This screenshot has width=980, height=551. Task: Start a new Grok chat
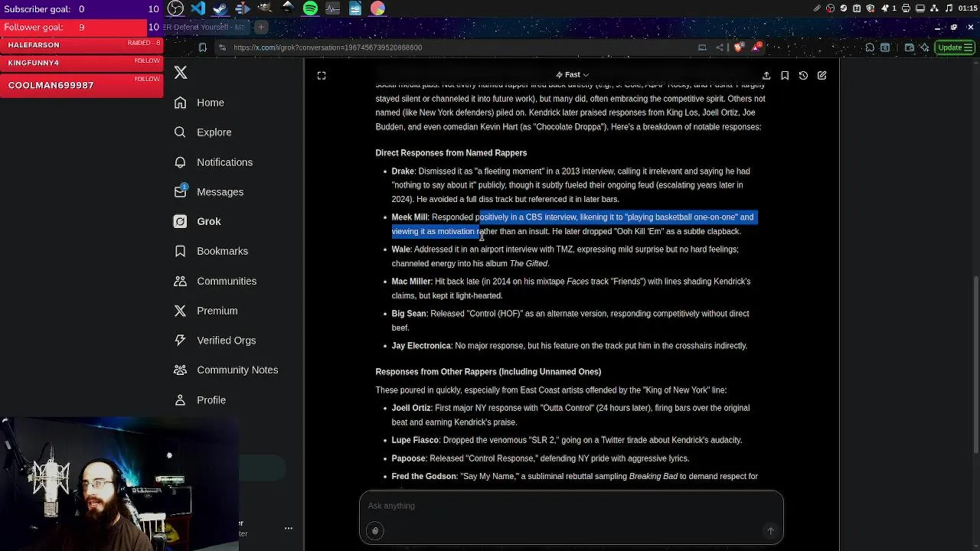point(822,76)
